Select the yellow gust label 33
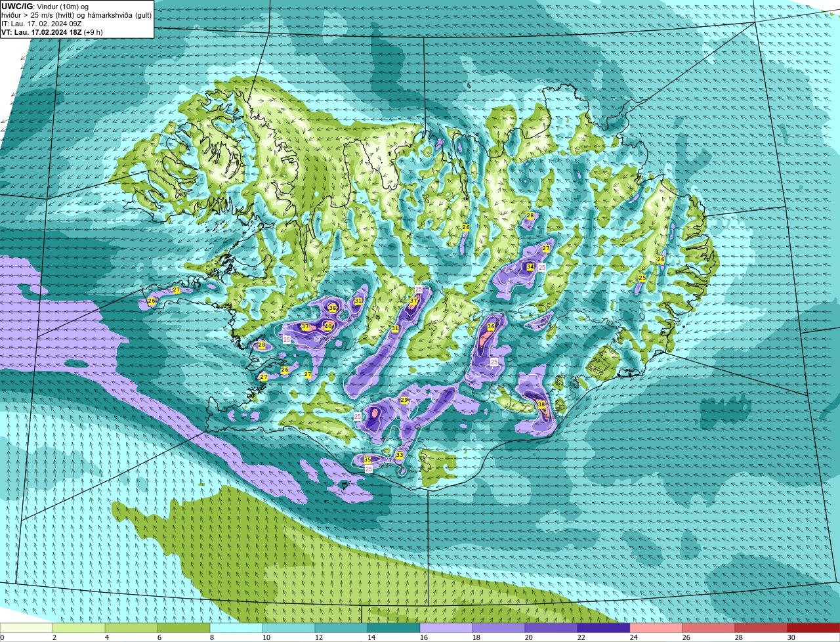 point(400,455)
